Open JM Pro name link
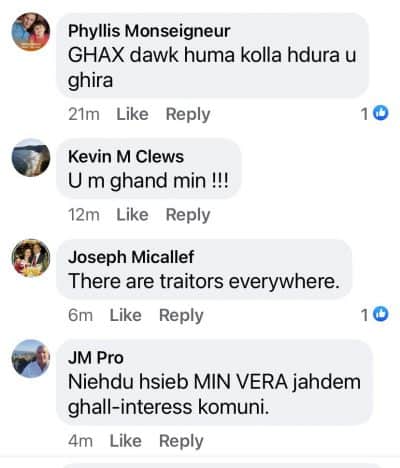400x468 pixels. pos(96,358)
